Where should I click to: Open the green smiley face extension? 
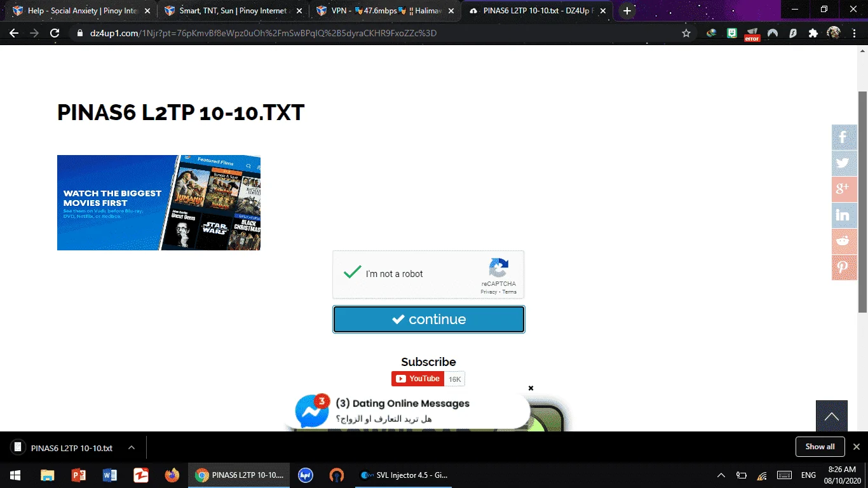click(732, 33)
